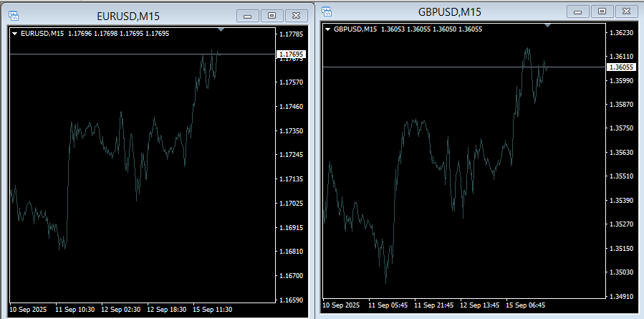Screen dimensions: 644x319
Task: Minimize the EURUSD,M15 chart window
Action: [248, 16]
